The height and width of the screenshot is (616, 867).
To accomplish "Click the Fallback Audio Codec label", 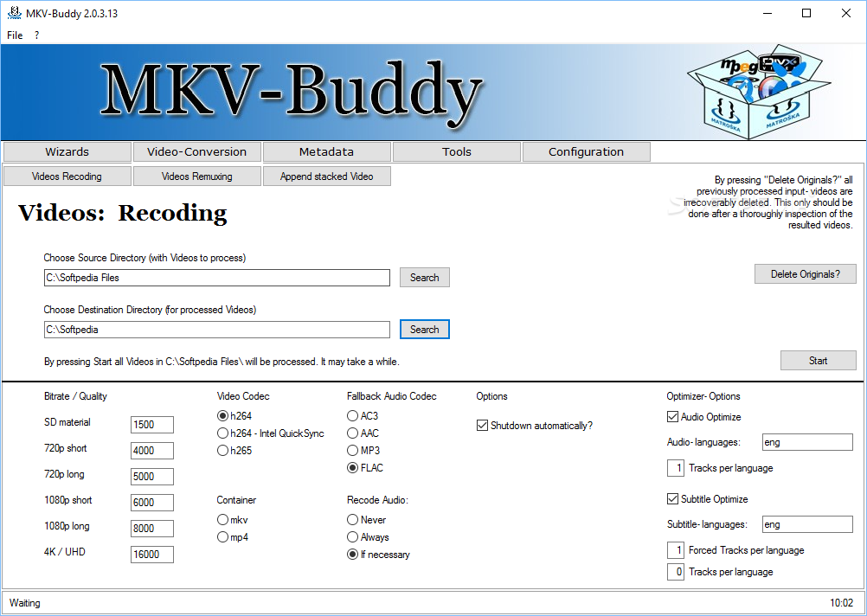I will point(391,396).
